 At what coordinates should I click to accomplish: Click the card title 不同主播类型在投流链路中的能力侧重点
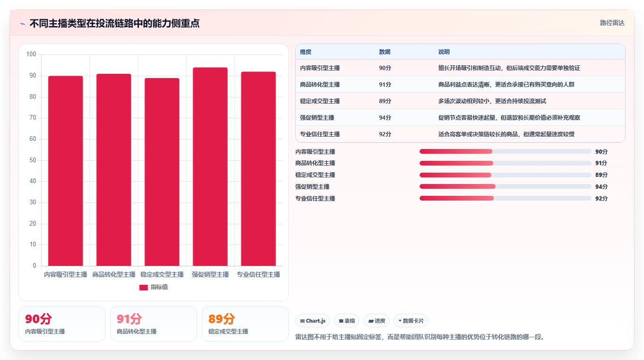(x=114, y=23)
